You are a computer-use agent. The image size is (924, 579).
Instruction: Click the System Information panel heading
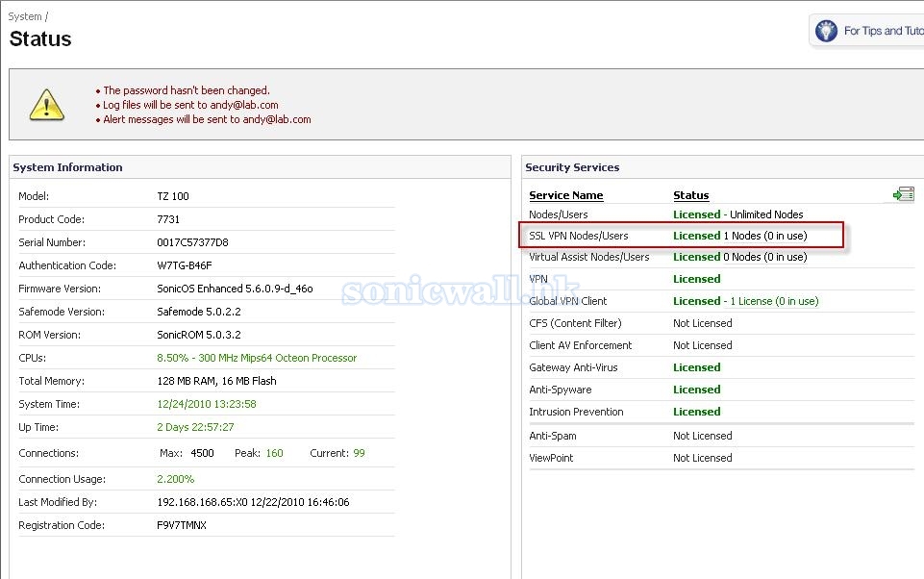pyautogui.click(x=67, y=167)
